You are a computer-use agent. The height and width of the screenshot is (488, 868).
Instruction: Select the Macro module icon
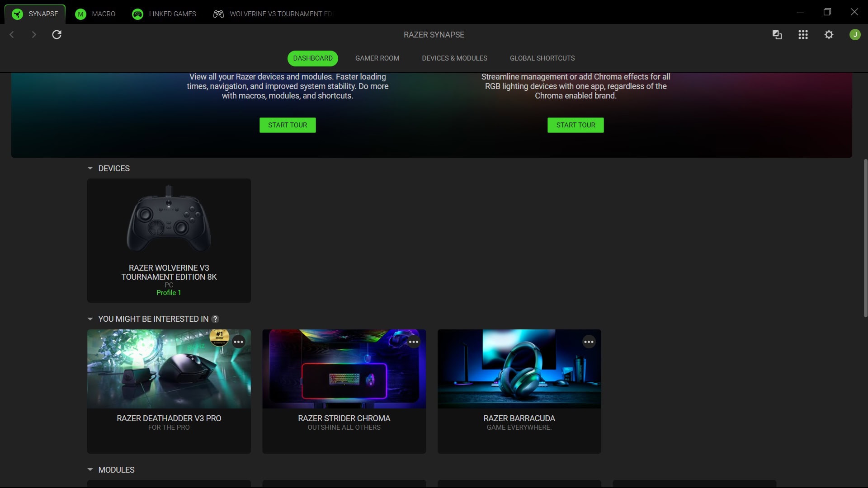(80, 14)
